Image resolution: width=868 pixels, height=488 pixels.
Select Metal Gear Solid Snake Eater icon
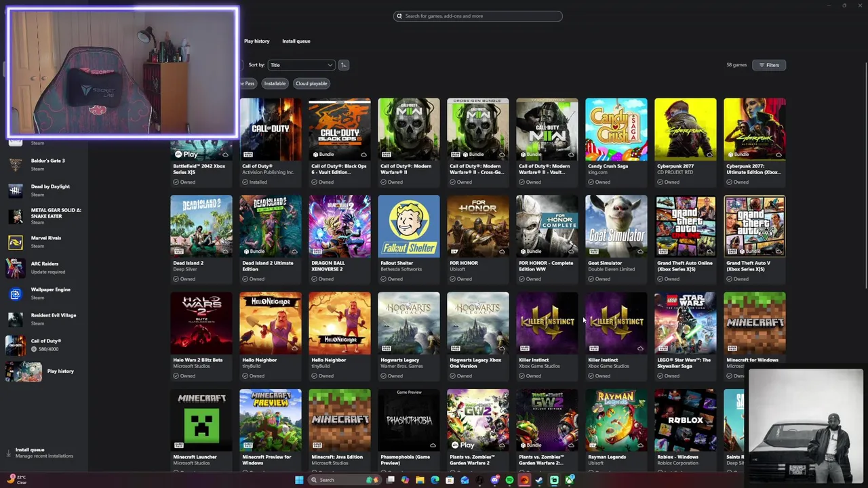click(x=15, y=216)
